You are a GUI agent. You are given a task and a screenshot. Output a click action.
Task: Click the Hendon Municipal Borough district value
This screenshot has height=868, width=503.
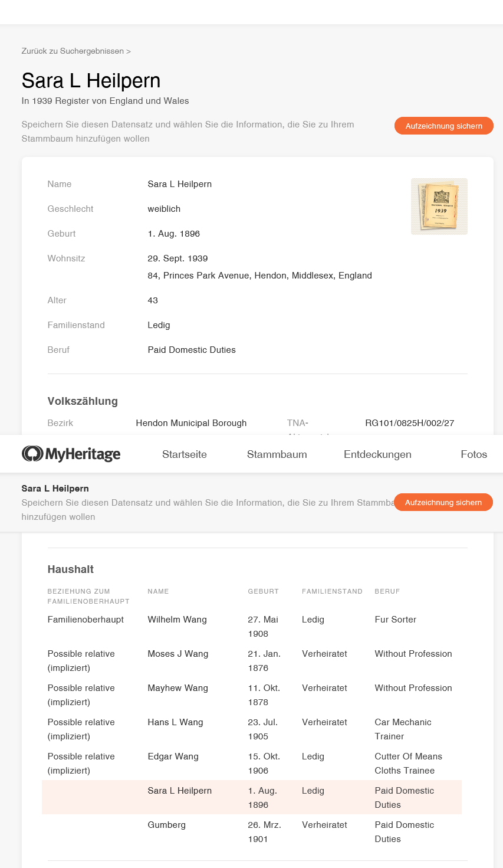coord(191,423)
